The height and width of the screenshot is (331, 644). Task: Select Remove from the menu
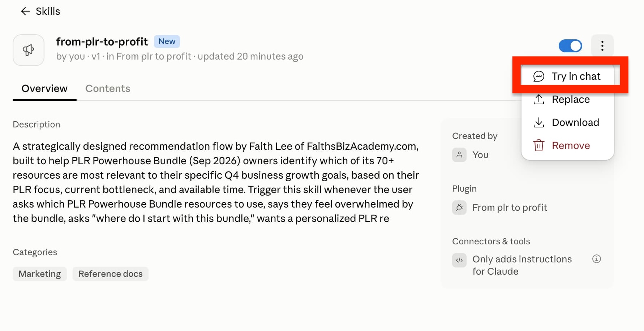[x=568, y=146]
